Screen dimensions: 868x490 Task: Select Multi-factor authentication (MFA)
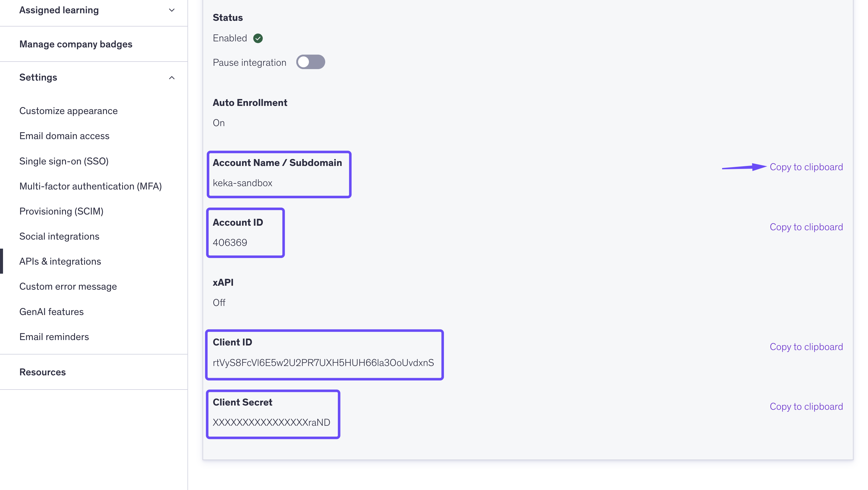tap(90, 186)
